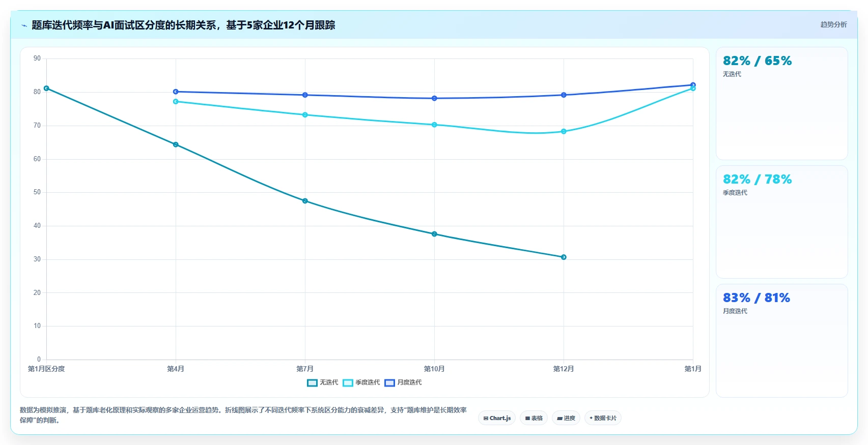Select the 月度迭代 data point at 第4月
Image resolution: width=868 pixels, height=445 pixels.
click(x=176, y=92)
